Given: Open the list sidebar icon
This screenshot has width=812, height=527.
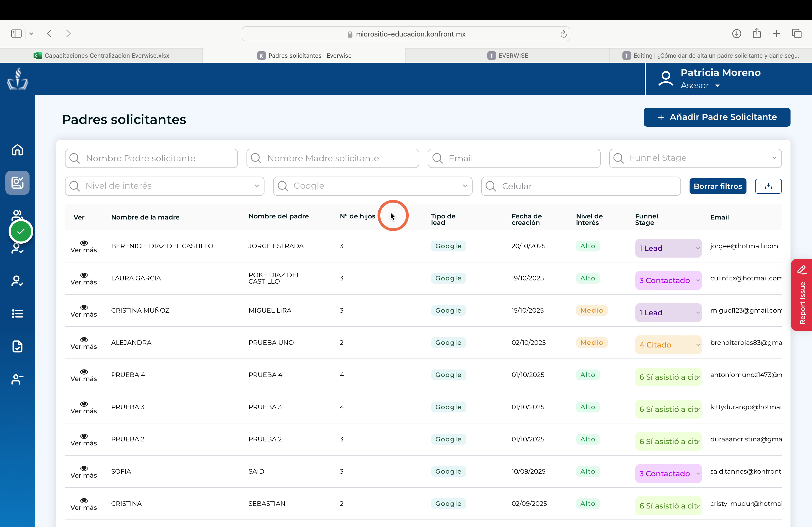Looking at the screenshot, I should pyautogui.click(x=17, y=314).
